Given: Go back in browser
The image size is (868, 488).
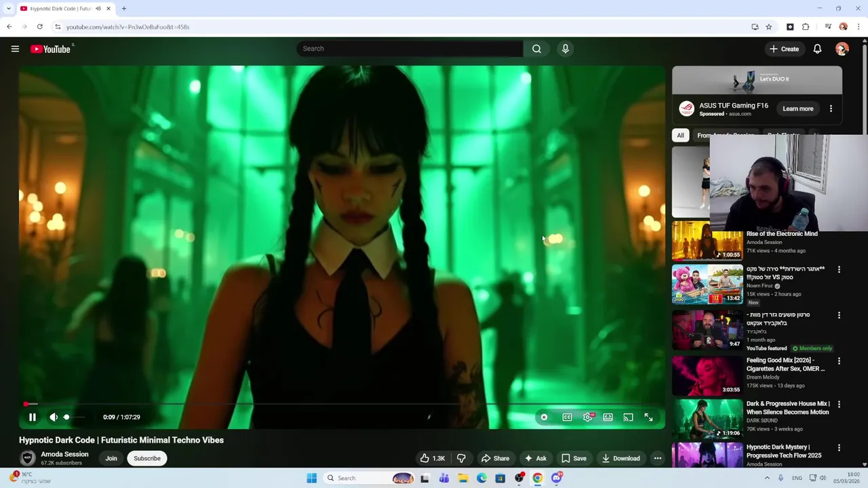Looking at the screenshot, I should click(9, 26).
